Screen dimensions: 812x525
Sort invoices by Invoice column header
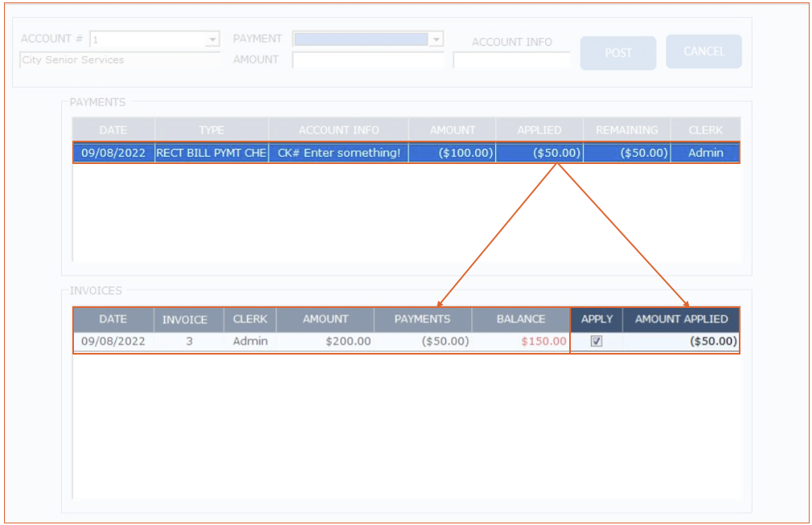click(x=185, y=319)
